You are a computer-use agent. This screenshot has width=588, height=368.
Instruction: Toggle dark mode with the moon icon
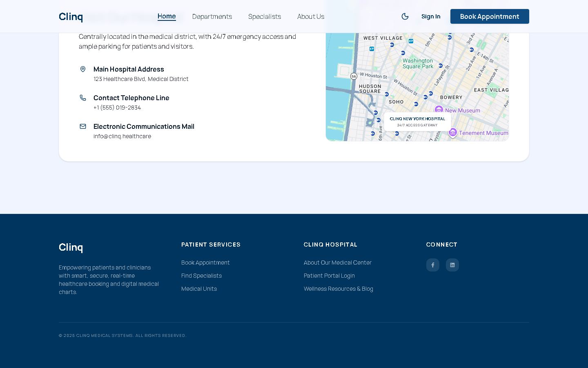coord(405,16)
